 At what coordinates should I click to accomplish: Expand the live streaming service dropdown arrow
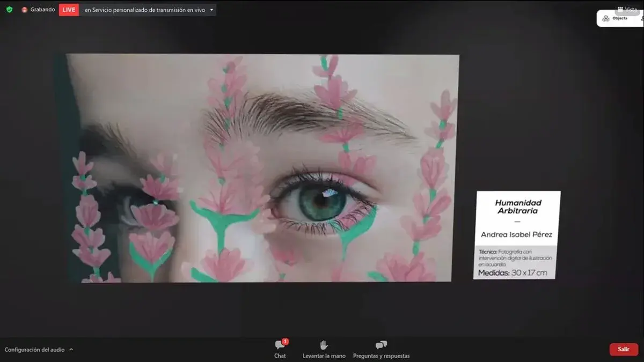click(x=211, y=10)
